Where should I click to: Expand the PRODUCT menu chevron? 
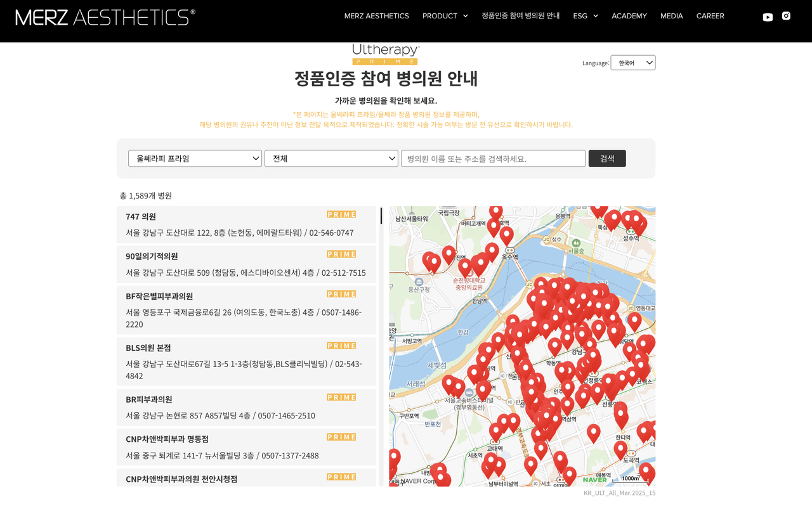466,16
